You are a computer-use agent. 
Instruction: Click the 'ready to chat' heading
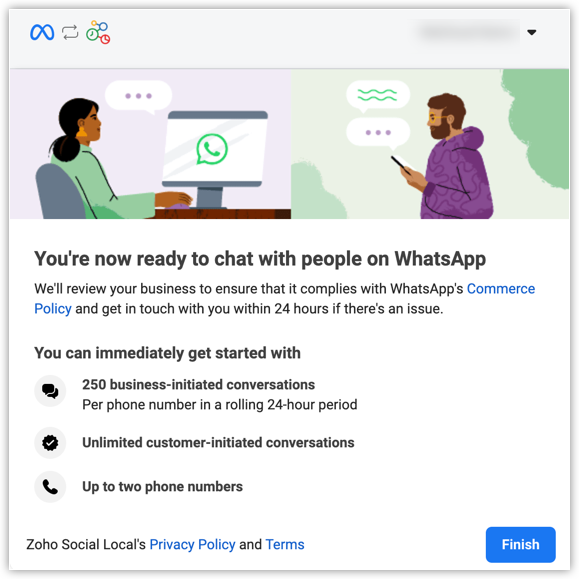tap(260, 259)
